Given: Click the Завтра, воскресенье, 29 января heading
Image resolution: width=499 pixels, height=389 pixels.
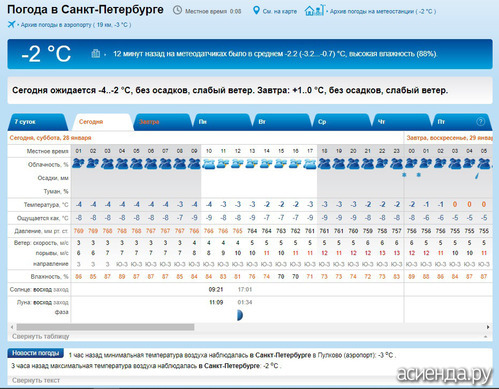Looking at the screenshot, I should pos(449,138).
